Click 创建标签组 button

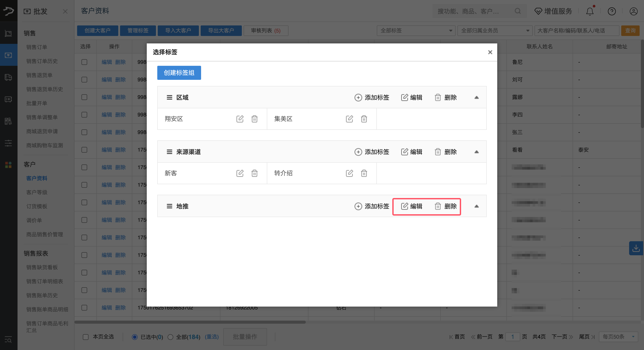click(179, 73)
